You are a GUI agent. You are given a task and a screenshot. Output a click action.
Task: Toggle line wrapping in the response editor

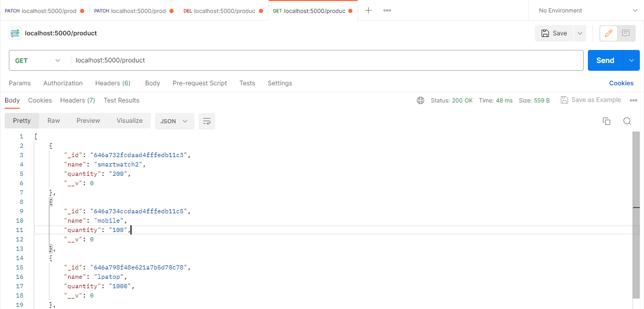pyautogui.click(x=206, y=121)
